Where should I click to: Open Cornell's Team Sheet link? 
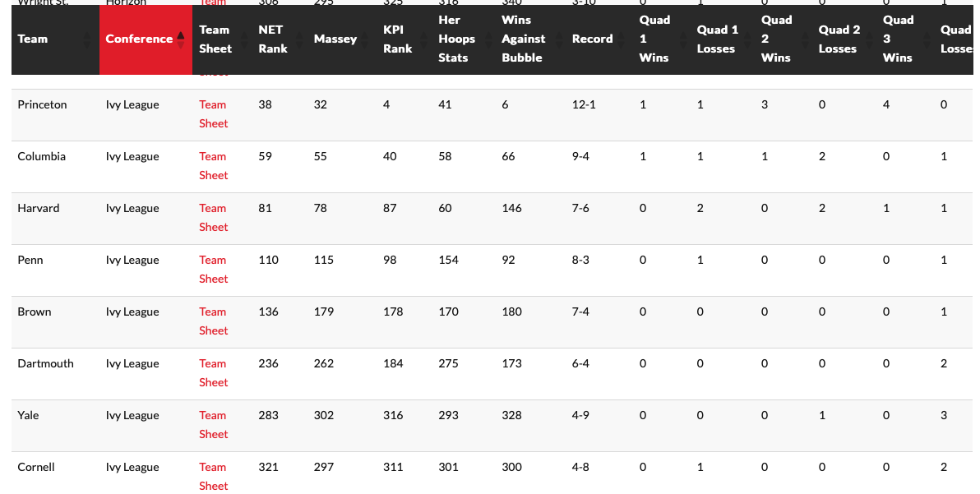coord(213,477)
